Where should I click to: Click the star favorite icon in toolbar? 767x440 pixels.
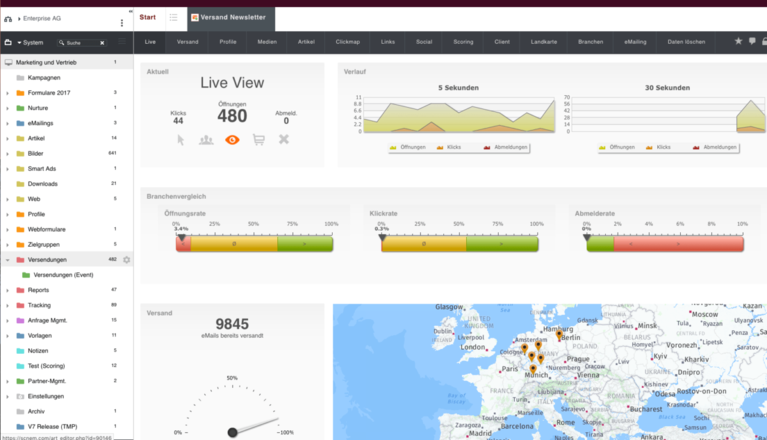coord(738,41)
